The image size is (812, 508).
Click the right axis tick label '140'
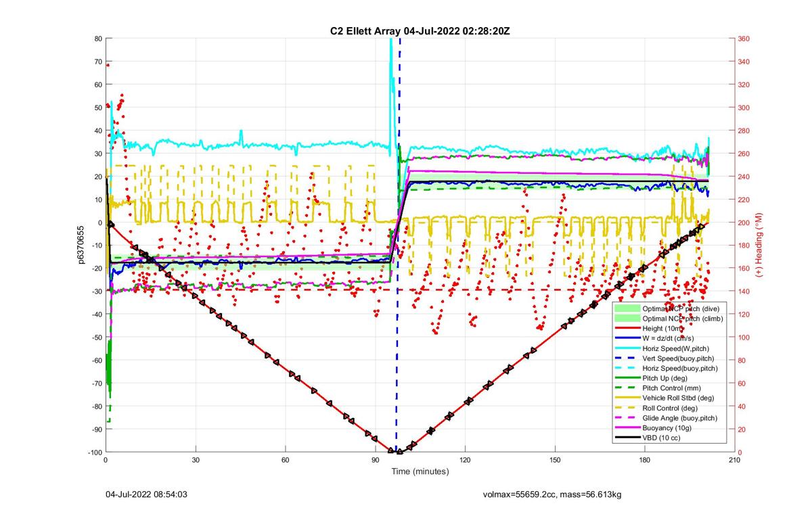click(744, 291)
